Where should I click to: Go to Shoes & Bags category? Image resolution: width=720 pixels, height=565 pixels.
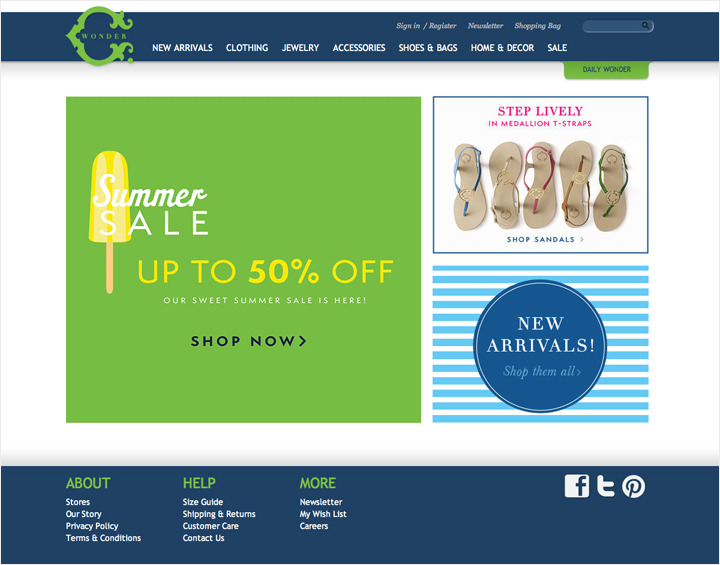[x=428, y=48]
